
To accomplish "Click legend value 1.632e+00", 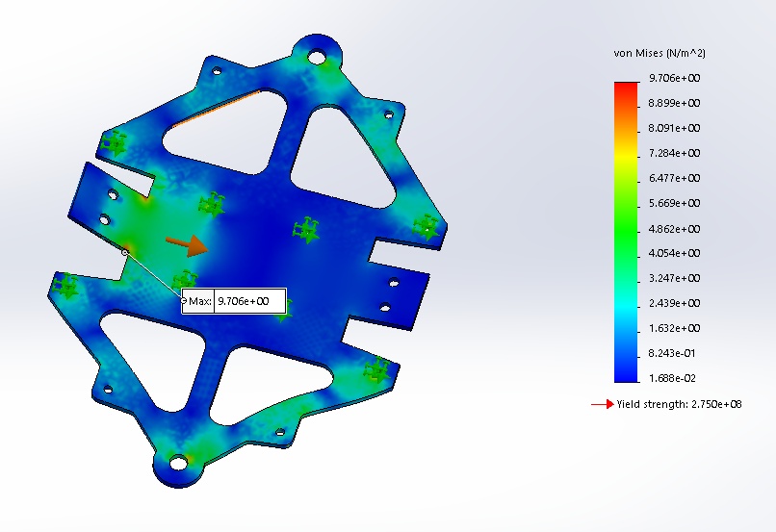I will click(x=675, y=328).
